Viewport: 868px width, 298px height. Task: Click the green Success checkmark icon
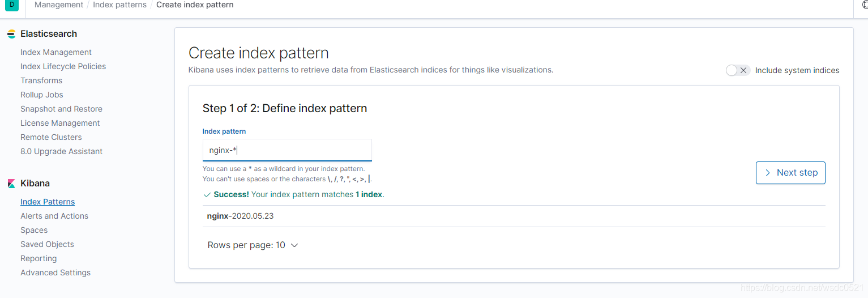[x=207, y=194]
